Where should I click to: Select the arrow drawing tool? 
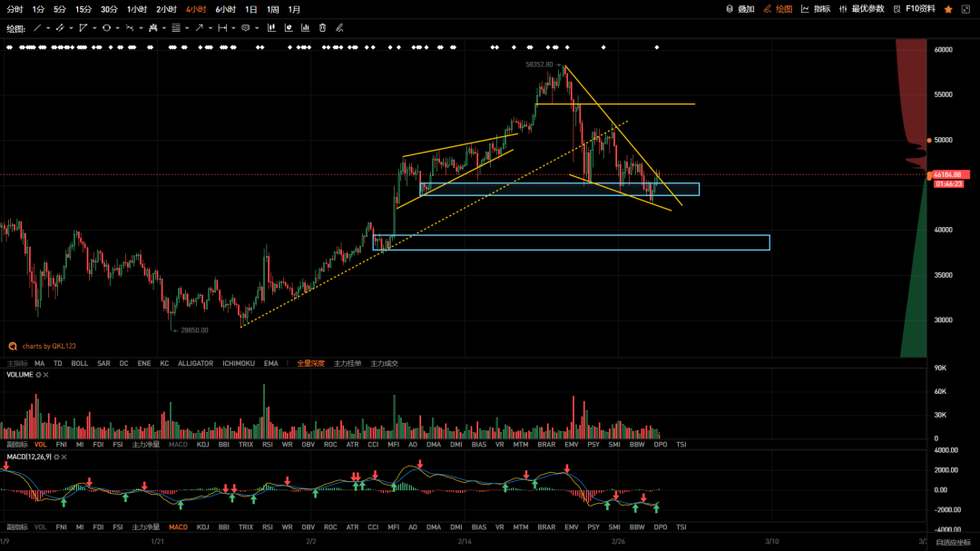200,28
